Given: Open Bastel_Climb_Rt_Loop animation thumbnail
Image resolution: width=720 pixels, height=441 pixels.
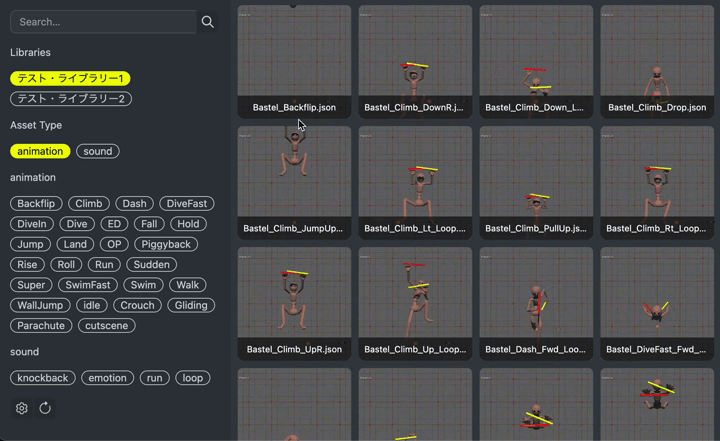Looking at the screenshot, I should click(x=657, y=183).
